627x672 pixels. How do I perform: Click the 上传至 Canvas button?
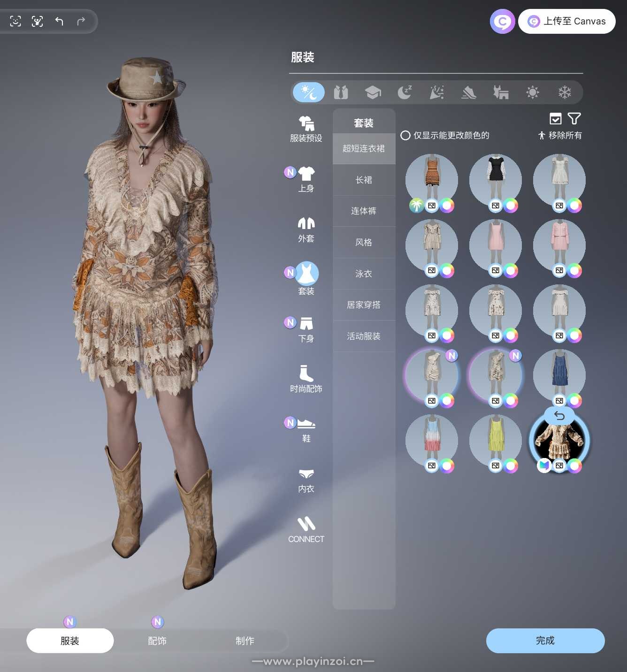[x=567, y=21]
